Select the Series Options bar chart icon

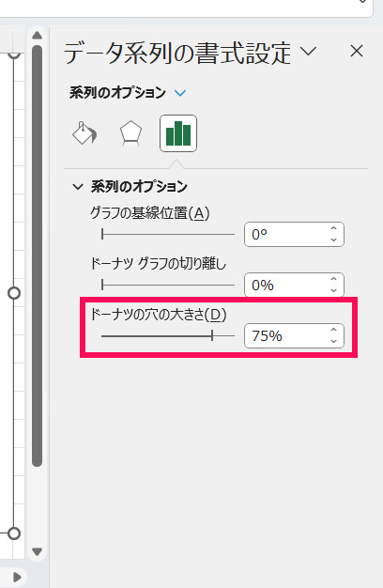point(178,133)
